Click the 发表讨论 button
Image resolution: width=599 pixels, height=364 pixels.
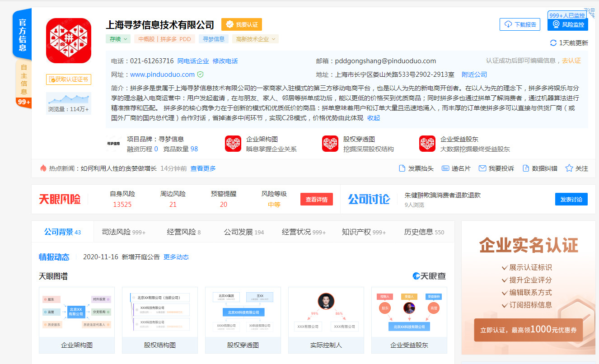[x=571, y=199]
